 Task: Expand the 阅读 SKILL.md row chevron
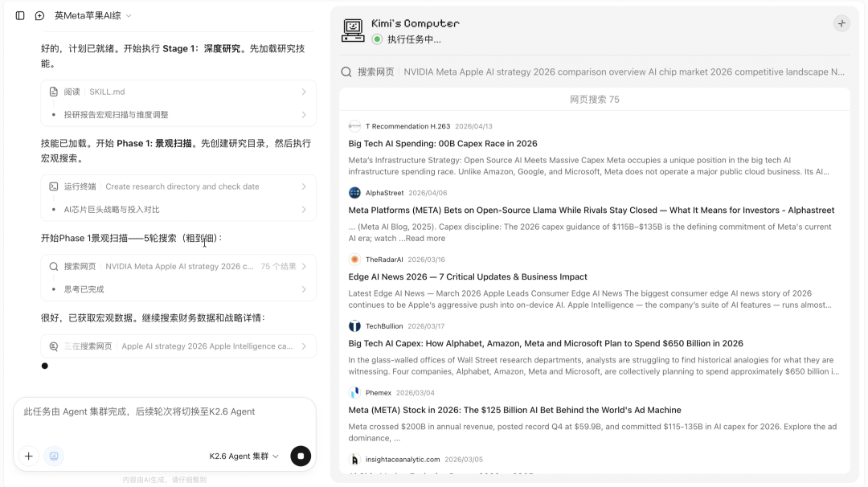(x=304, y=92)
